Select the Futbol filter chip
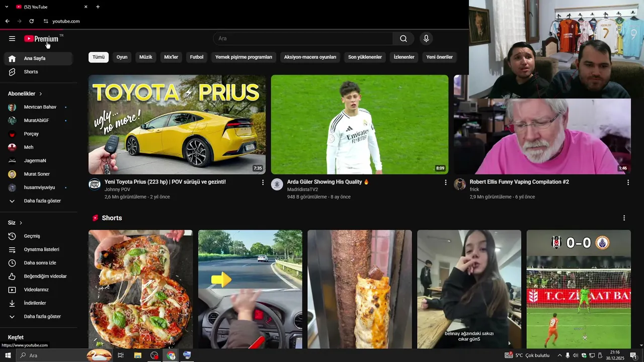Image resolution: width=644 pixels, height=362 pixels. click(x=197, y=57)
